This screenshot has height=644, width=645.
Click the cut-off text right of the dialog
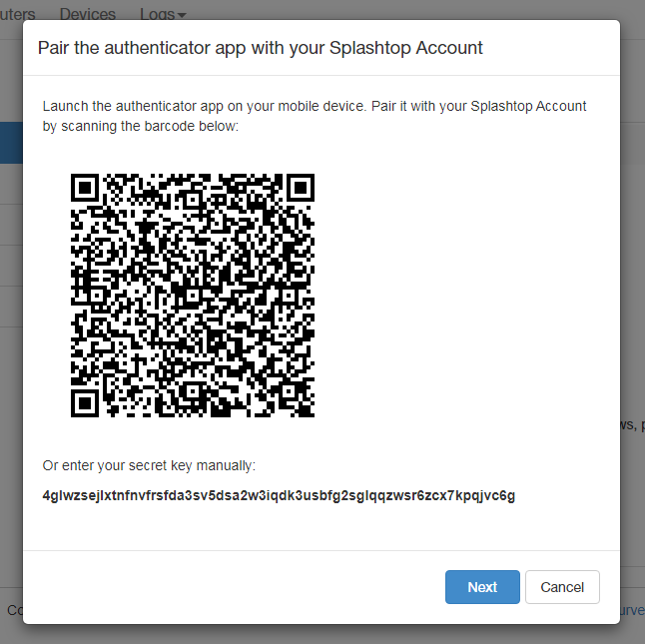pos(632,425)
